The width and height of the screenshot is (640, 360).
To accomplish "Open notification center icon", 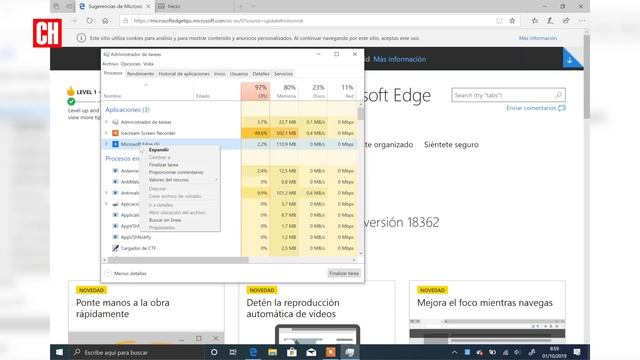I will pyautogui.click(x=577, y=352).
